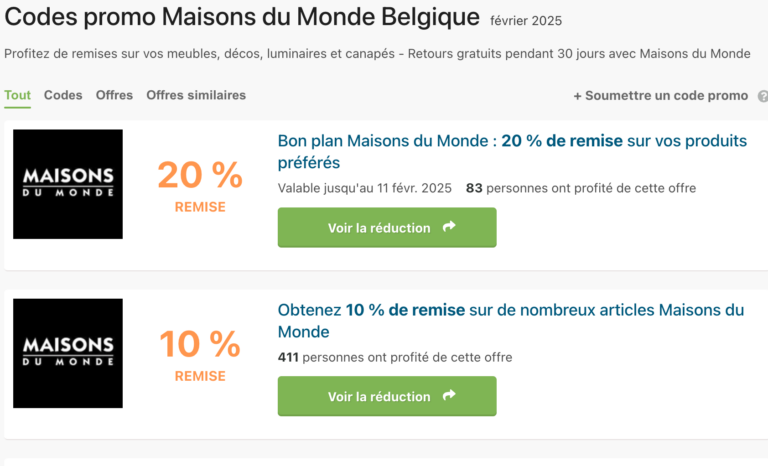Image resolution: width=768 pixels, height=466 pixels.
Task: Click the orange 10 % REMISE badge
Action: (x=200, y=355)
